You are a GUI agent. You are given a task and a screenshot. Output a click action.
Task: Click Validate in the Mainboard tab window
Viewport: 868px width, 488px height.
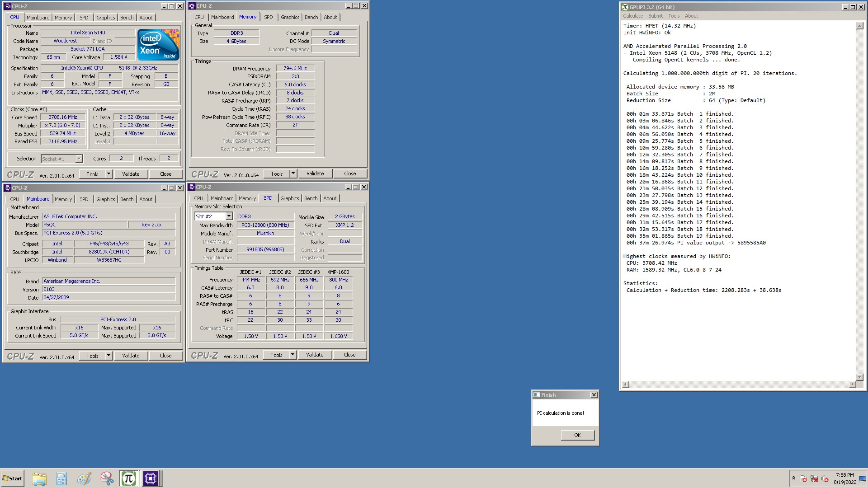click(x=131, y=356)
